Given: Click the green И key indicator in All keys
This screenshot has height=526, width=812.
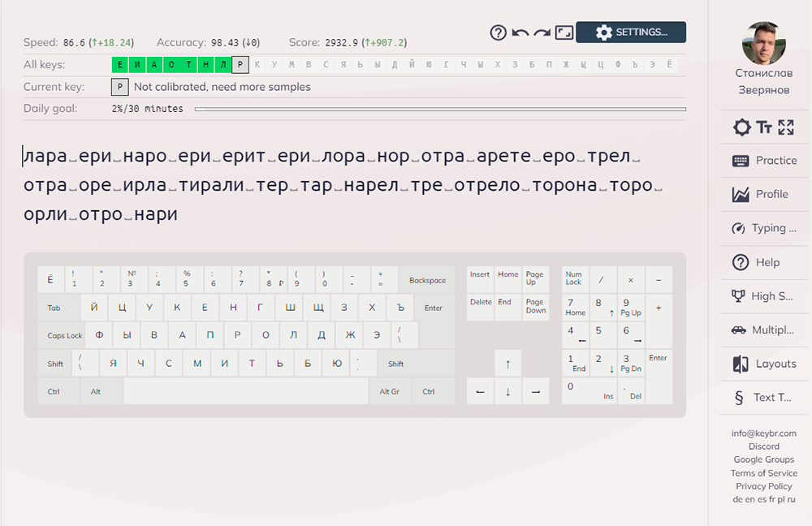Looking at the screenshot, I should pyautogui.click(x=137, y=65).
